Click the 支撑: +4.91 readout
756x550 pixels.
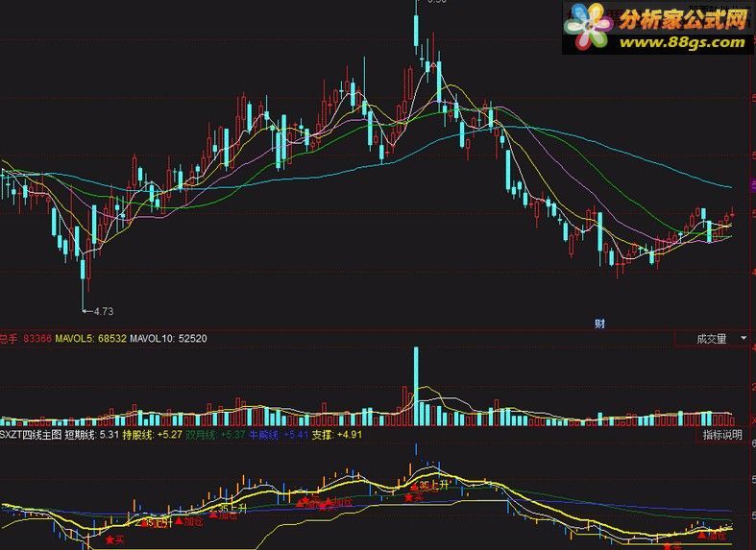(x=337, y=435)
